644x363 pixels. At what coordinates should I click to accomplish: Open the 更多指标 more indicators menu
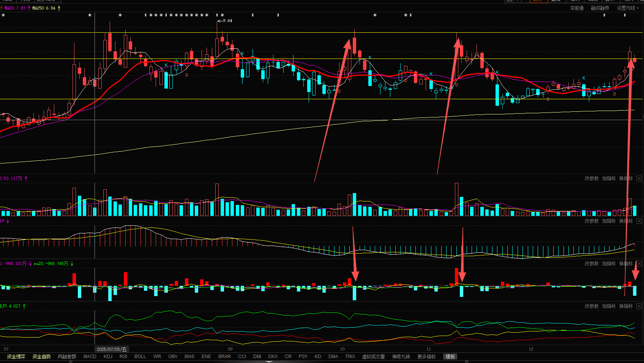pos(426,357)
